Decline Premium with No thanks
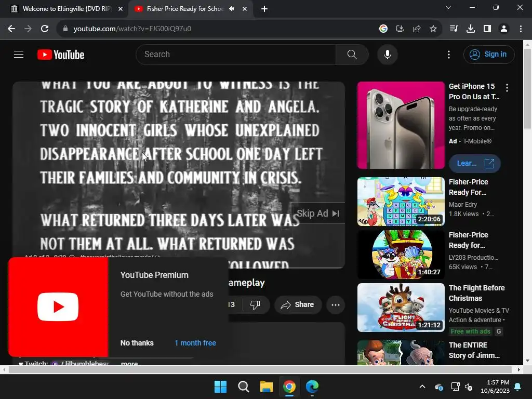Screen dimensions: 532x399 click(x=137, y=343)
